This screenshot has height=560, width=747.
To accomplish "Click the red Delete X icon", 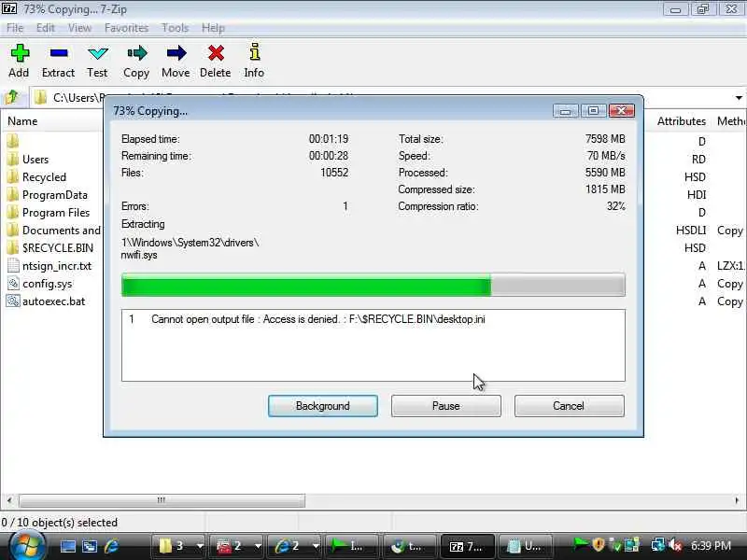I will click(216, 53).
